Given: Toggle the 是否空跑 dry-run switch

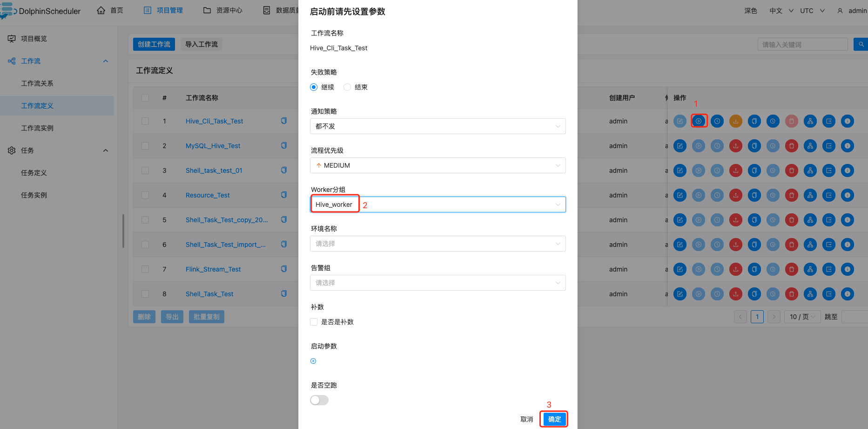Looking at the screenshot, I should (x=319, y=400).
